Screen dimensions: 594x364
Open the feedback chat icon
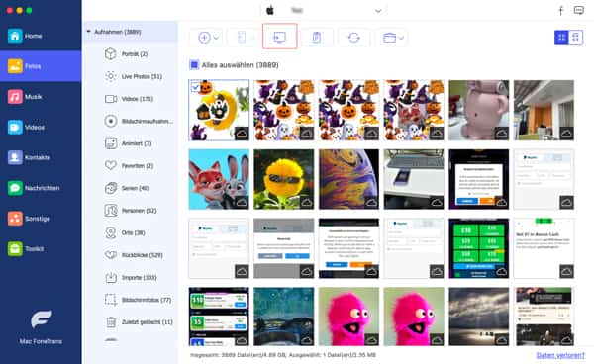point(579,11)
